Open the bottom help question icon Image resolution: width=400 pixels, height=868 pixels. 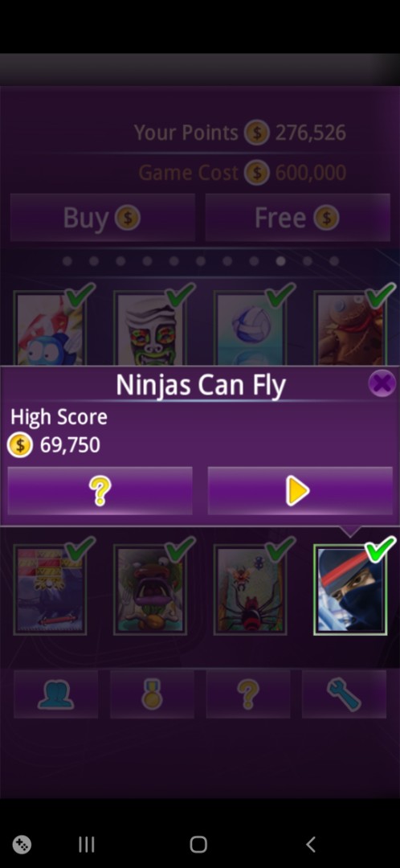click(248, 694)
